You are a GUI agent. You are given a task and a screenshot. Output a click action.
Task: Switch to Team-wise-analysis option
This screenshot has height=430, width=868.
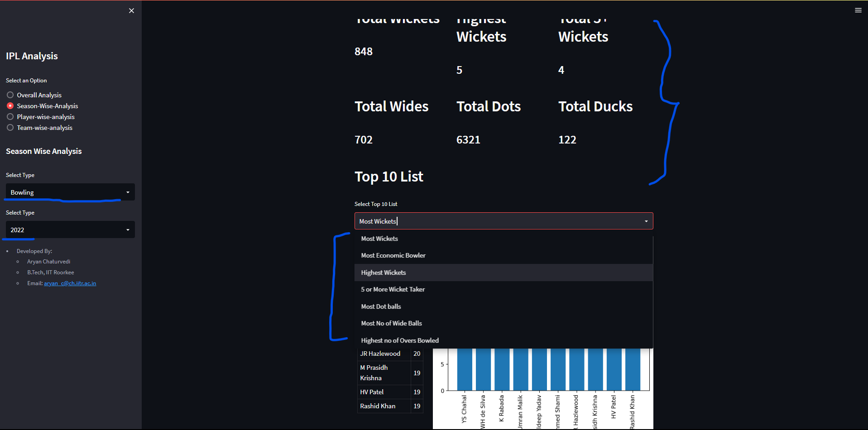[10, 127]
